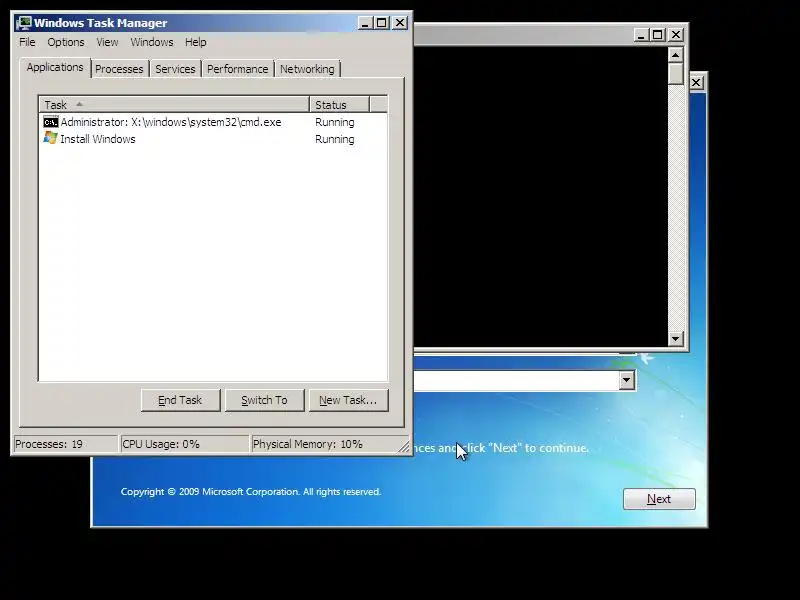Viewport: 800px width, 600px height.
Task: Click the Switch To button
Action: (264, 400)
